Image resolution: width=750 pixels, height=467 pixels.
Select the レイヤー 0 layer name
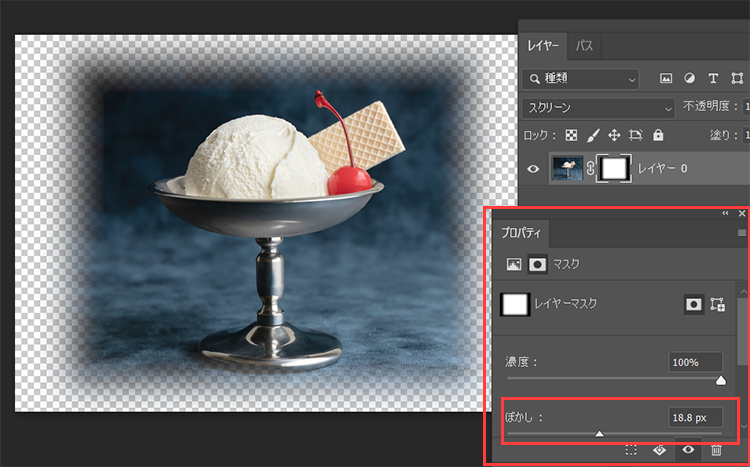(x=662, y=168)
